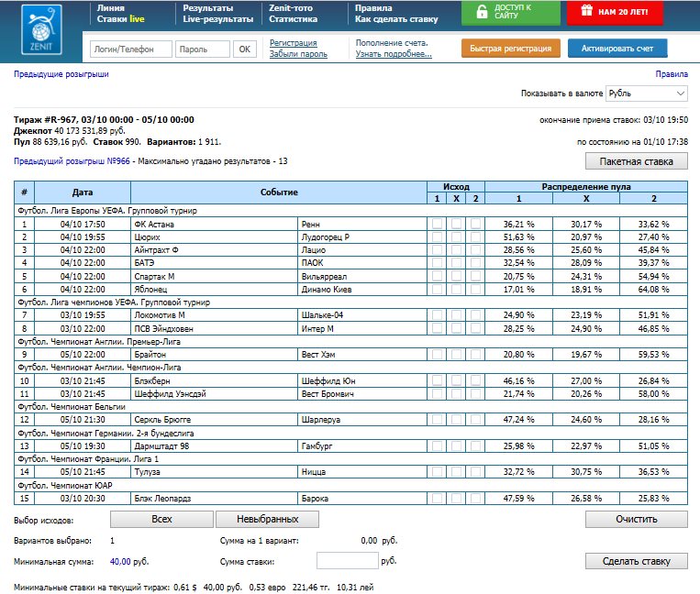Click the lock icon on Доступ к сайту

coord(482,13)
